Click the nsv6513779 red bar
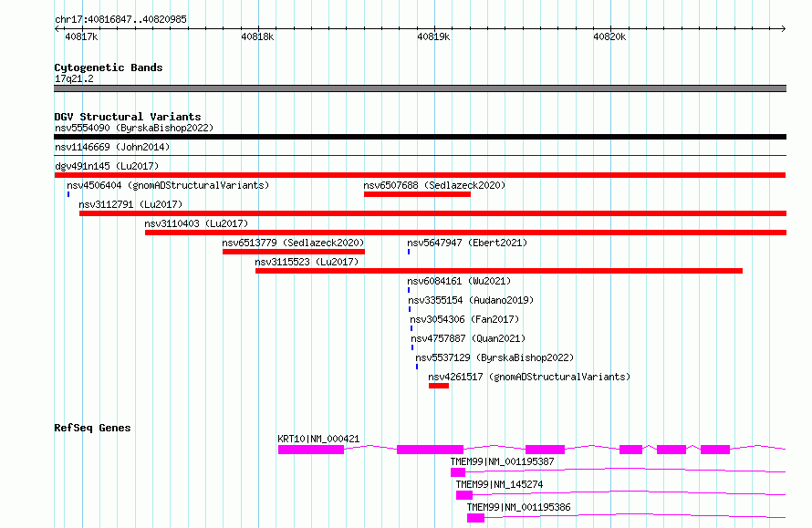Screen dimensions: 812x528 pyautogui.click(x=294, y=252)
